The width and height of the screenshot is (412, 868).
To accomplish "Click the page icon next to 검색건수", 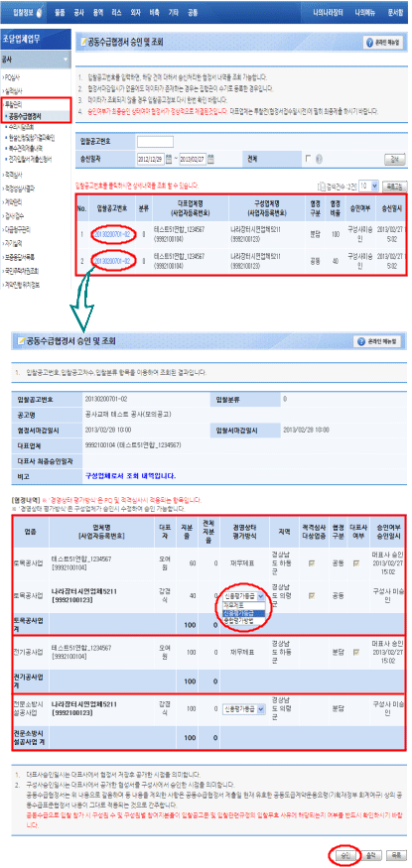I will 321,186.
